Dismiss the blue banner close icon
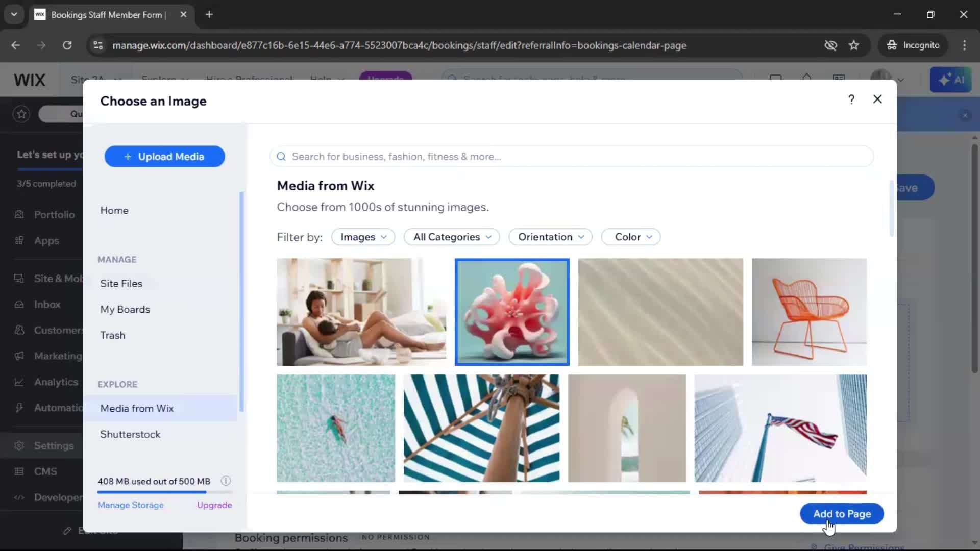Screen dimensions: 980x551 (x=965, y=115)
